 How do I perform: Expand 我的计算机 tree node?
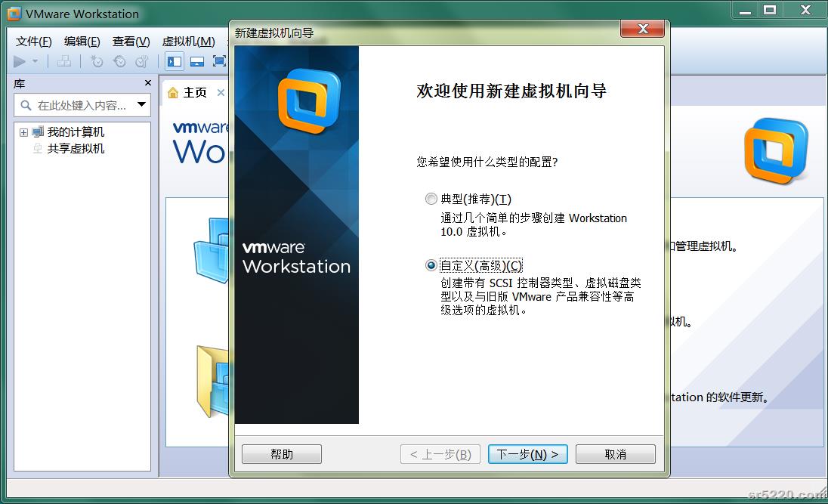[x=23, y=132]
